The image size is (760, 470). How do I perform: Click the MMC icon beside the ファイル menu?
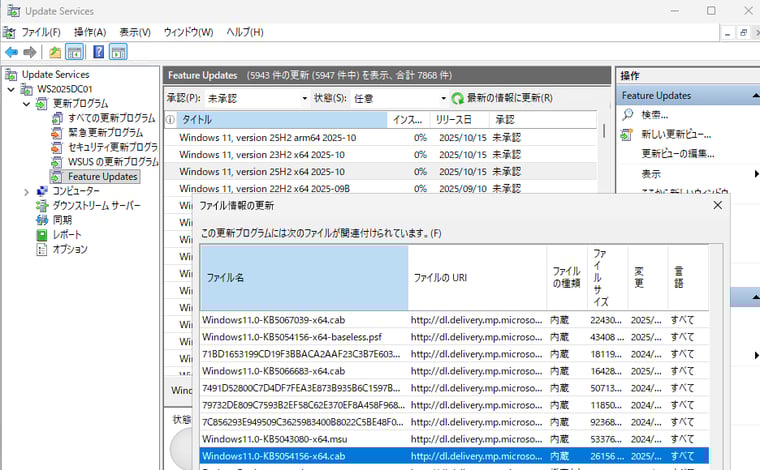(x=9, y=32)
